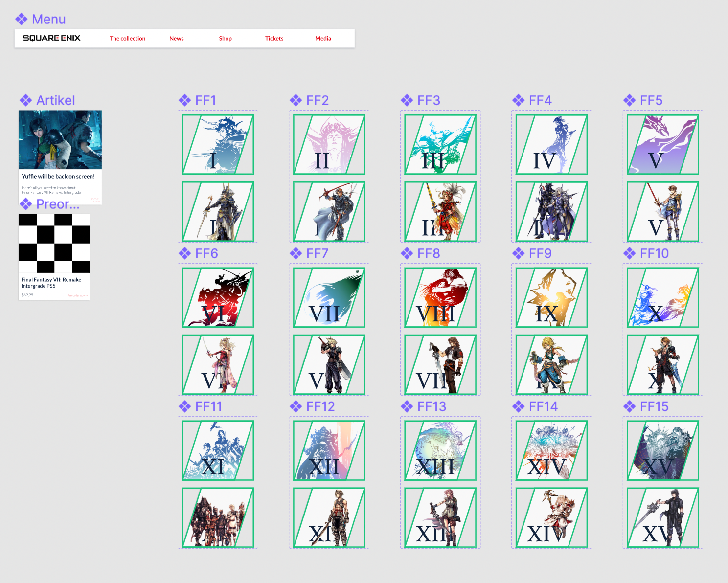Click the component icon next to FF12
728x583 pixels.
coord(296,406)
